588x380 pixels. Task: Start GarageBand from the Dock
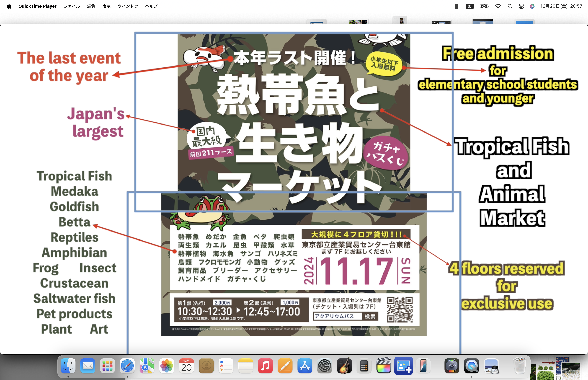tap(344, 366)
